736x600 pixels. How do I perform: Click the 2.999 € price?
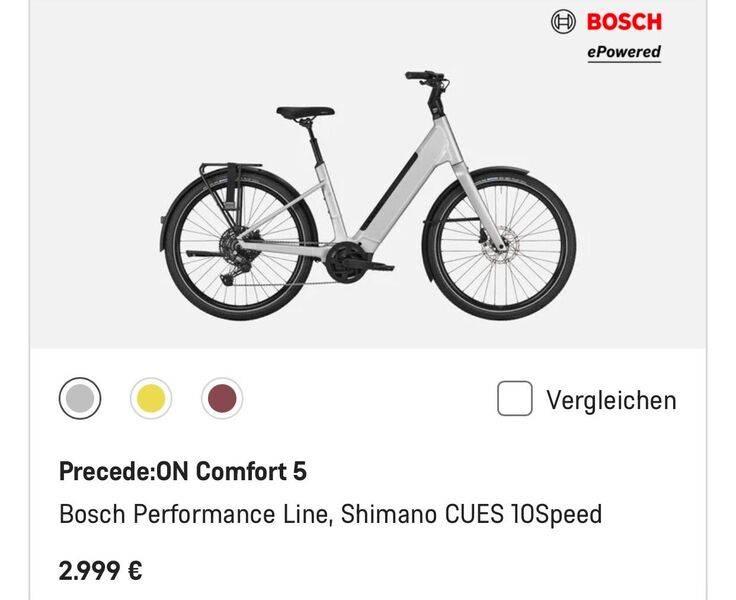[x=100, y=571]
